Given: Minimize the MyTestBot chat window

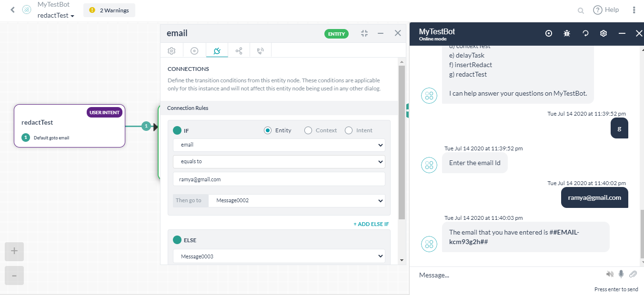Looking at the screenshot, I should (x=622, y=33).
